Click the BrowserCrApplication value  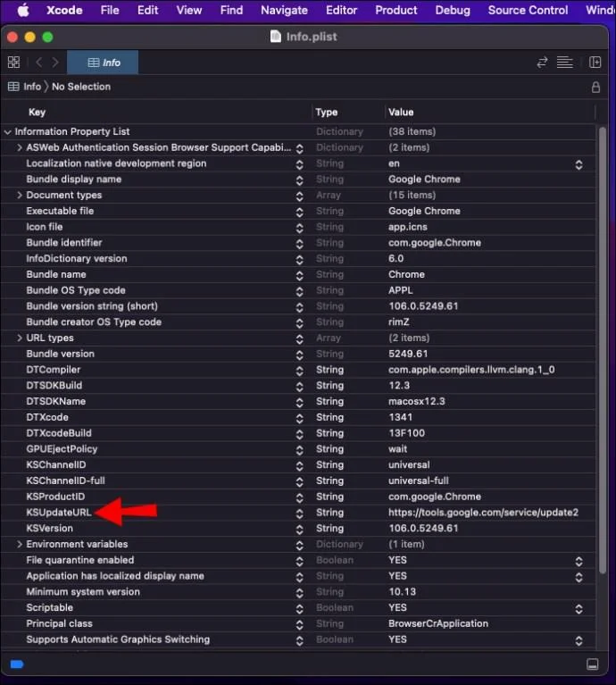[437, 623]
